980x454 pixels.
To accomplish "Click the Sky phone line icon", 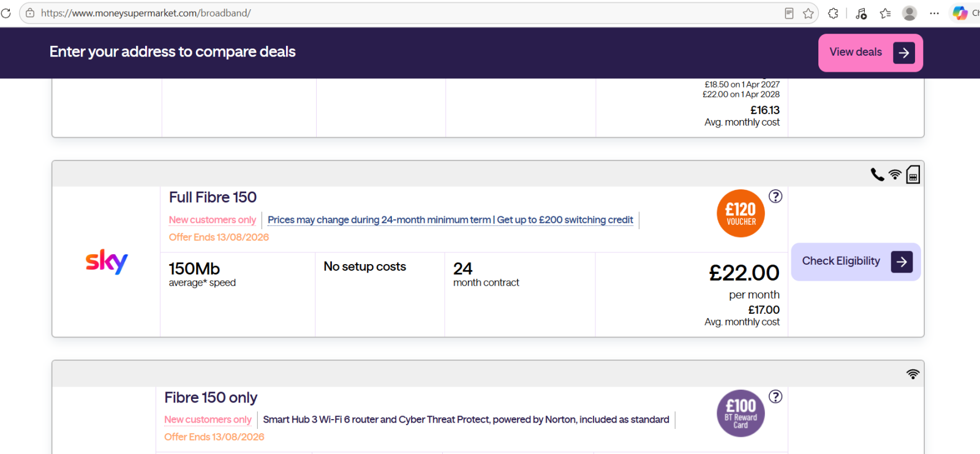I will tap(877, 175).
